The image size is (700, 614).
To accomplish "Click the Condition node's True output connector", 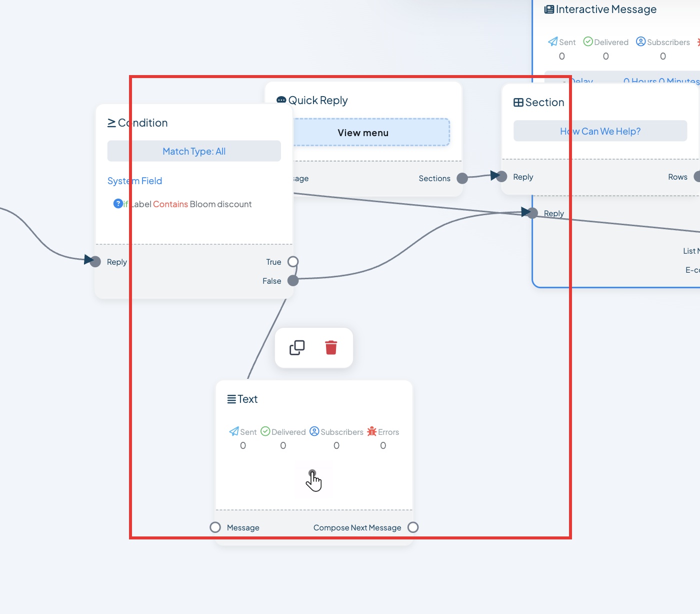I will point(293,262).
